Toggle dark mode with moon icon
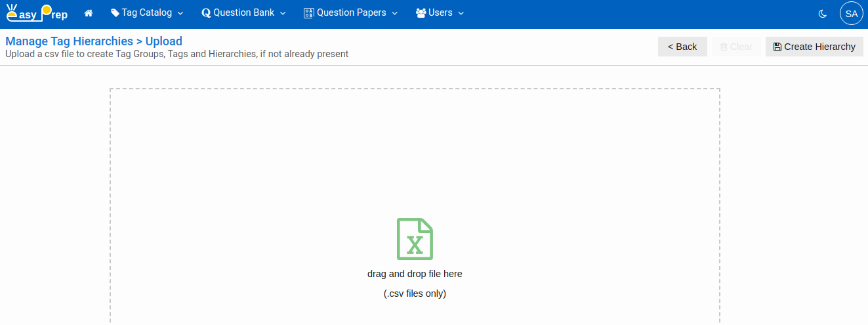 click(823, 13)
